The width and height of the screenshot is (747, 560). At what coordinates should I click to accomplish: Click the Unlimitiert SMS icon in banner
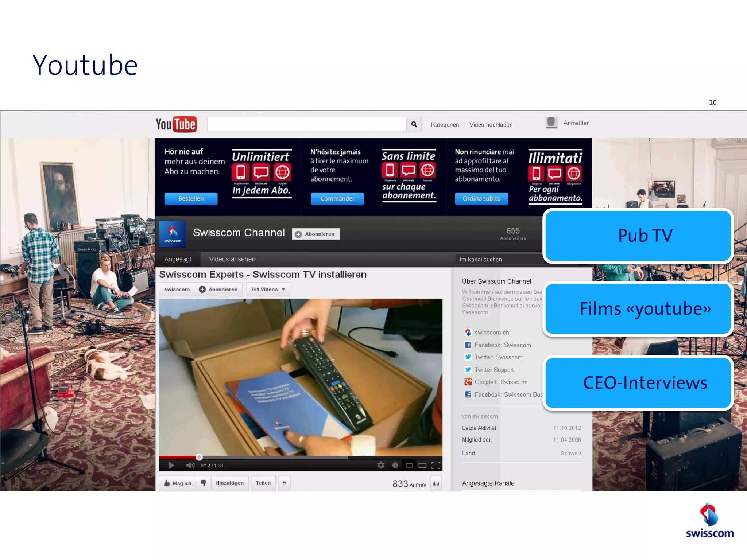261,172
